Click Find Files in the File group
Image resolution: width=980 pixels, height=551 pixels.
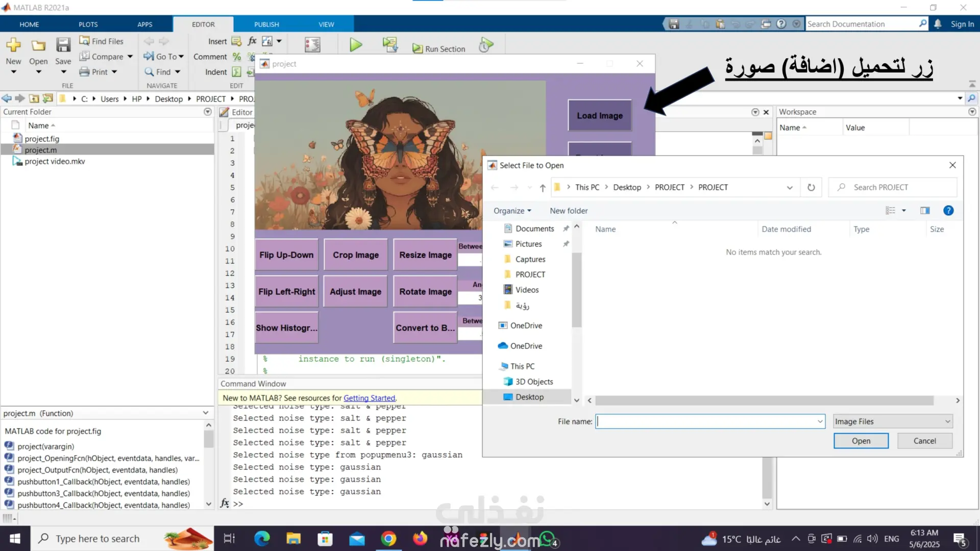(x=101, y=41)
